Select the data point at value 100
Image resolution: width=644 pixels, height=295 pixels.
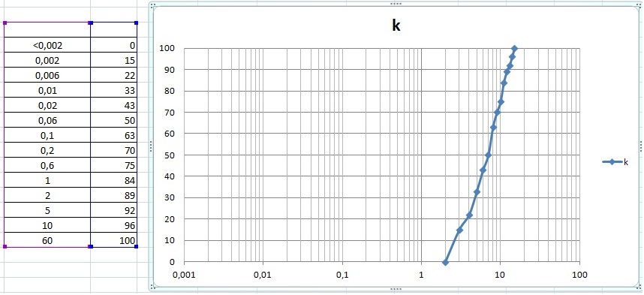(515, 49)
